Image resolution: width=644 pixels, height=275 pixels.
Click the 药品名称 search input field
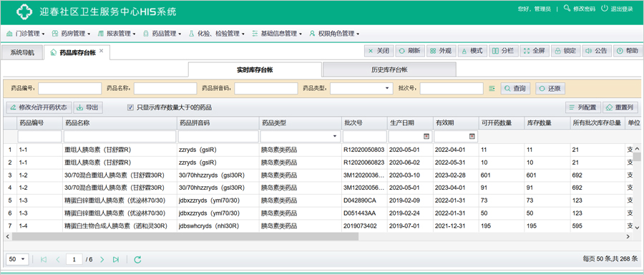pos(165,88)
